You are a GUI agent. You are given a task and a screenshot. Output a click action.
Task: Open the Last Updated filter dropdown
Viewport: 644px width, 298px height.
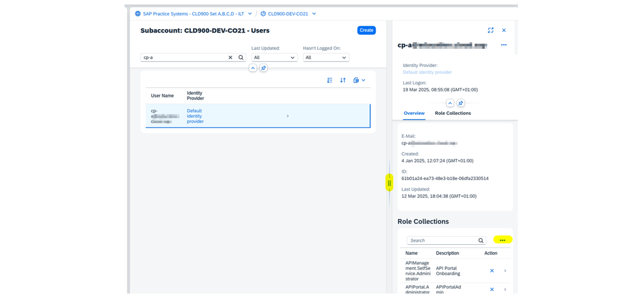pos(275,58)
